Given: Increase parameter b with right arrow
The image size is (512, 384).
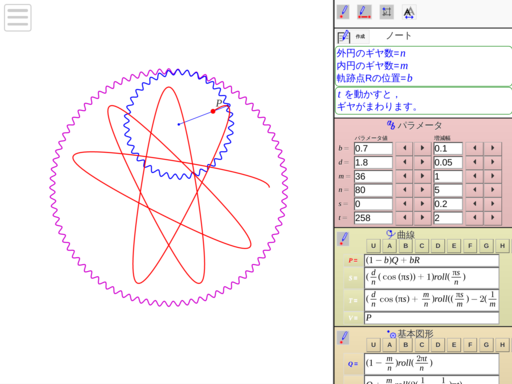Looking at the screenshot, I should coord(422,148).
